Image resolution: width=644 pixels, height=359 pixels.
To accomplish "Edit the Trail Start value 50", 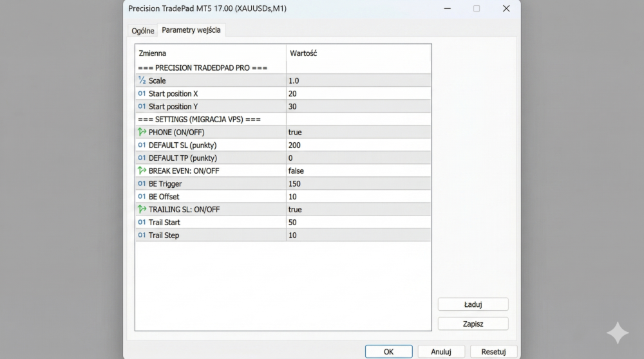I will tap(359, 223).
